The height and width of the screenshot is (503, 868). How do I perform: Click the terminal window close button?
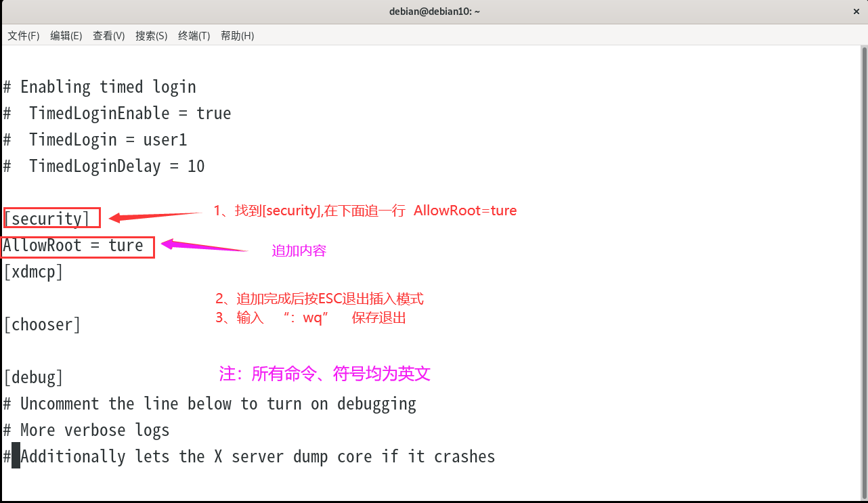[x=856, y=11]
